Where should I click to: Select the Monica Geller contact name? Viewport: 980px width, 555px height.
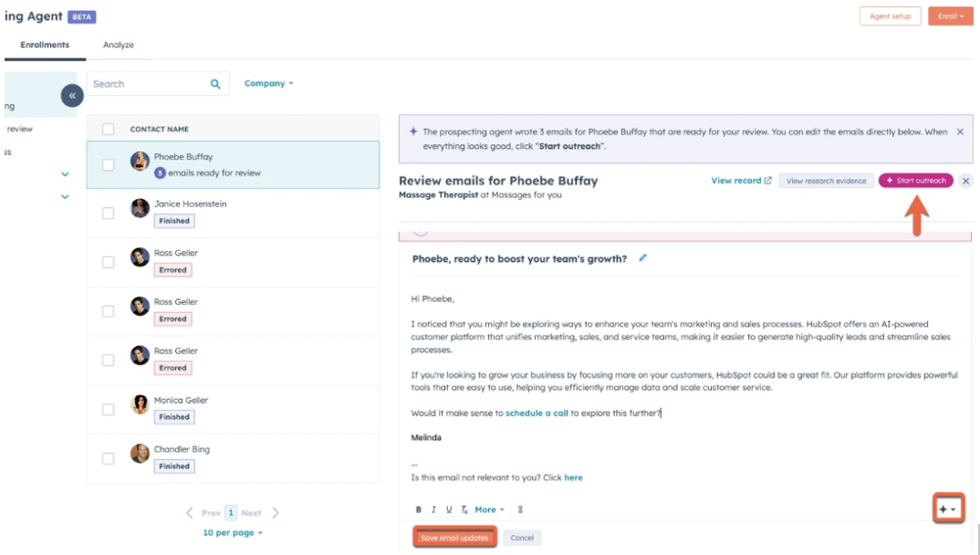pyautogui.click(x=181, y=400)
